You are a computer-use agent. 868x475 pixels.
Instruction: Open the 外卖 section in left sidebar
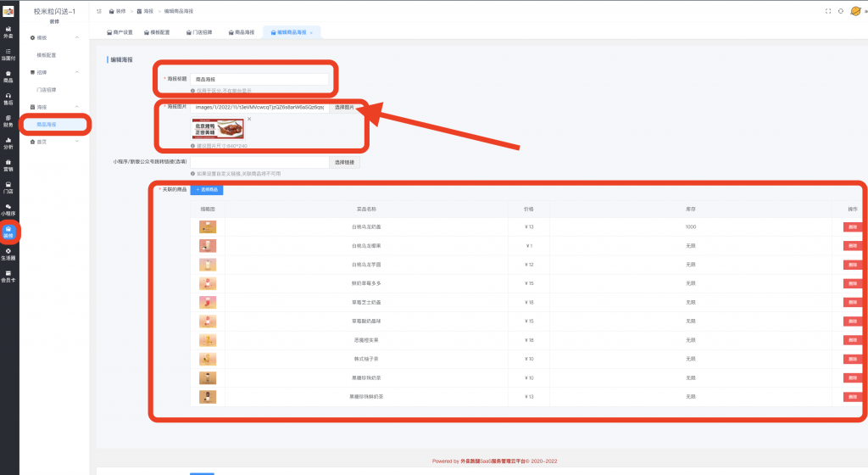click(x=8, y=32)
